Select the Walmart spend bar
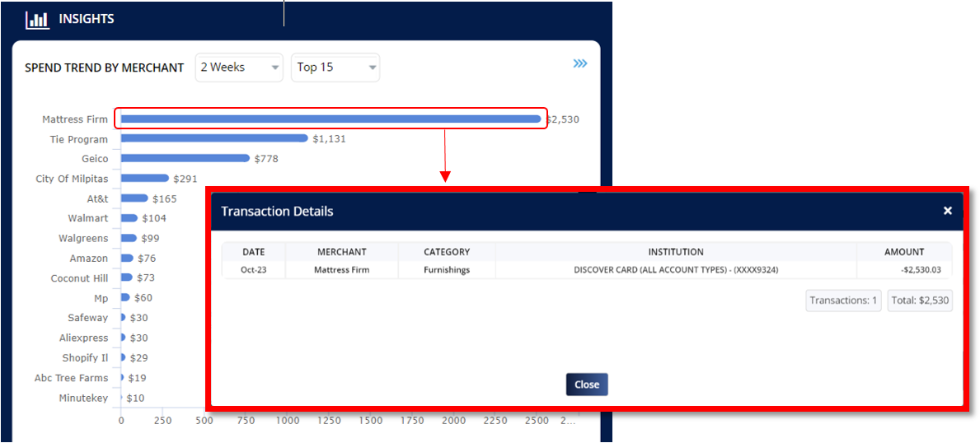The image size is (980, 443). pyautogui.click(x=129, y=218)
